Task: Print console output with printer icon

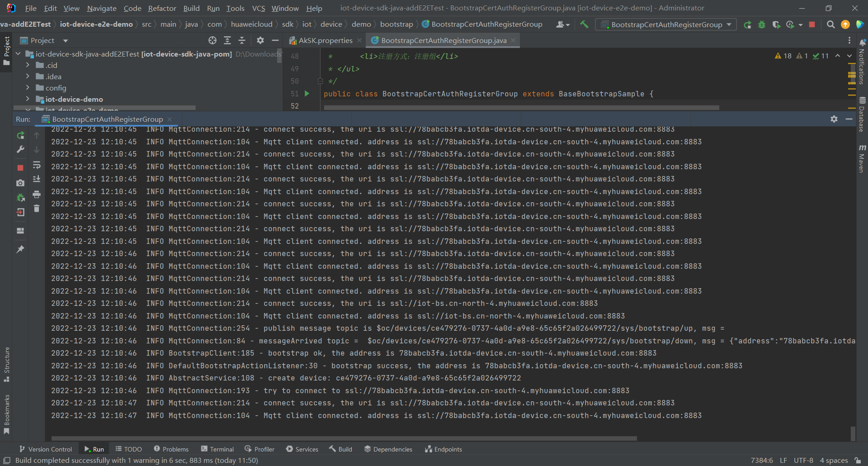Action: point(37,195)
